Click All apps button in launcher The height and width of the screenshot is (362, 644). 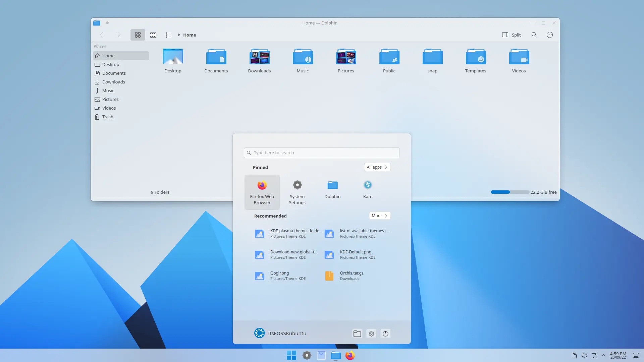click(x=377, y=167)
